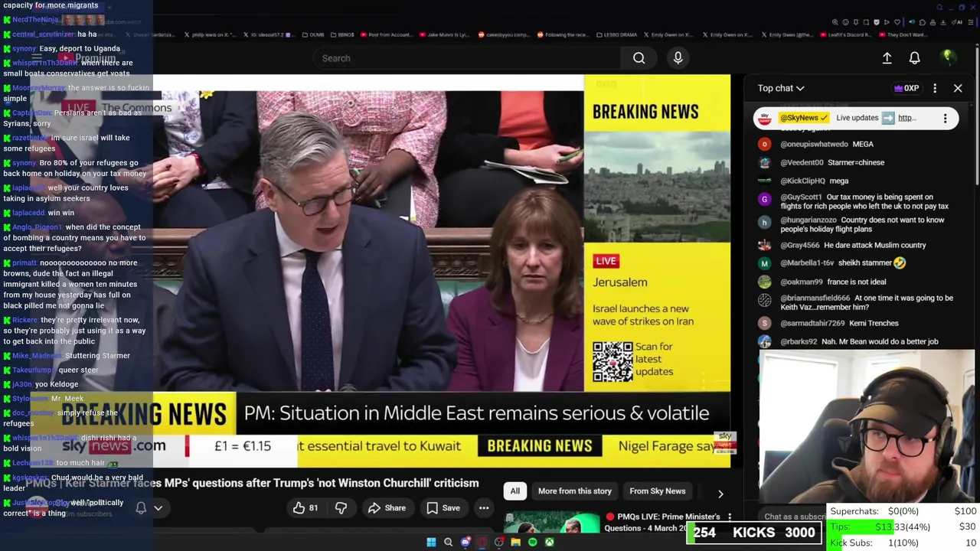Viewport: 980px width, 551px height.
Task: Open the pinned Sky News message options
Action: coord(945,118)
